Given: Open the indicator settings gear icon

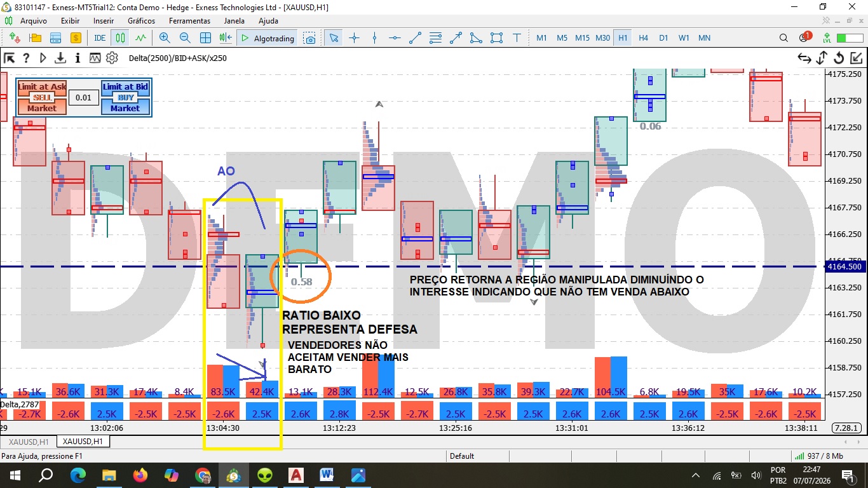Looking at the screenshot, I should click(x=112, y=58).
